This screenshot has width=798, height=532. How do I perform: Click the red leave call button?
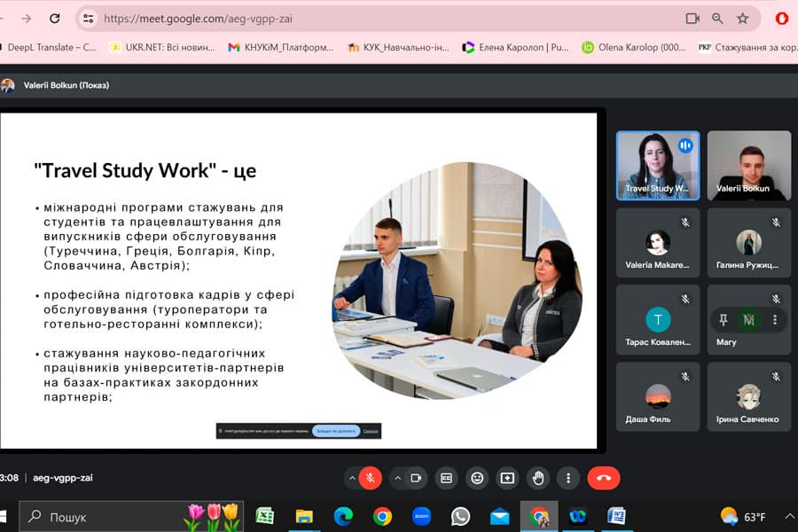click(x=604, y=478)
